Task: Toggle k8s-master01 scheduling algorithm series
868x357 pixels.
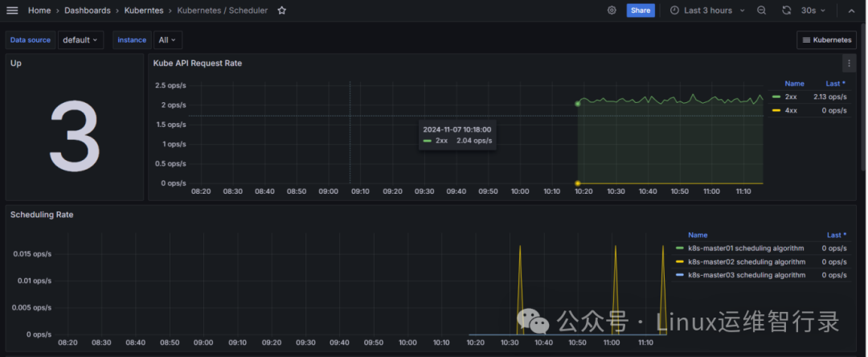Action: tap(746, 248)
